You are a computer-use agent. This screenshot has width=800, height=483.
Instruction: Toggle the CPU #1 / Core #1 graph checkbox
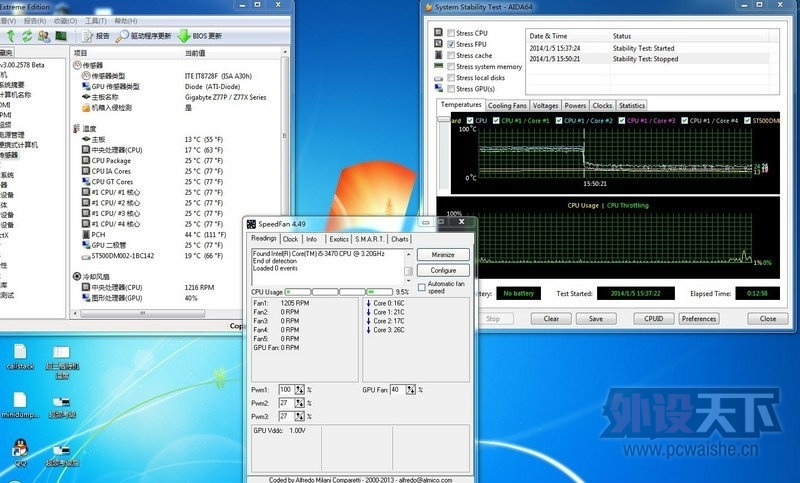(496, 120)
